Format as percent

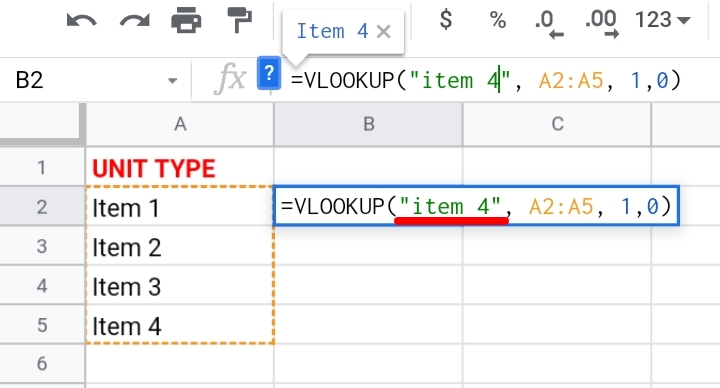tap(498, 20)
